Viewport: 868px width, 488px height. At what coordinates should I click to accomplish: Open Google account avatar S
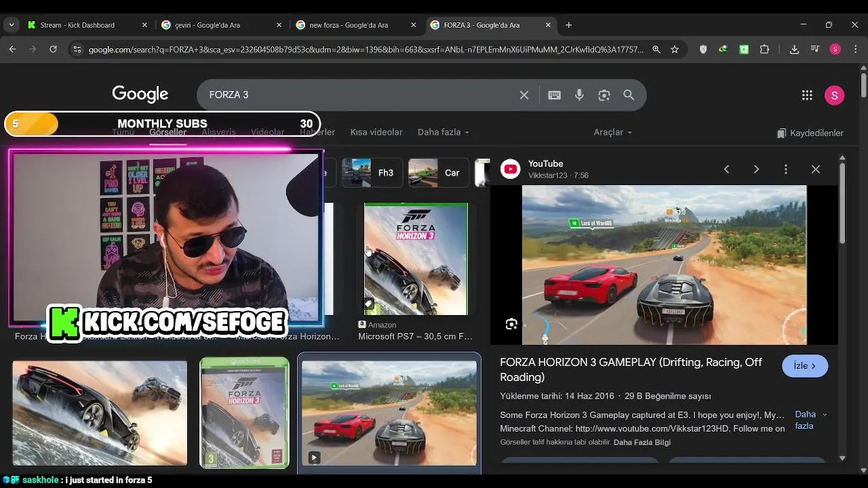834,96
